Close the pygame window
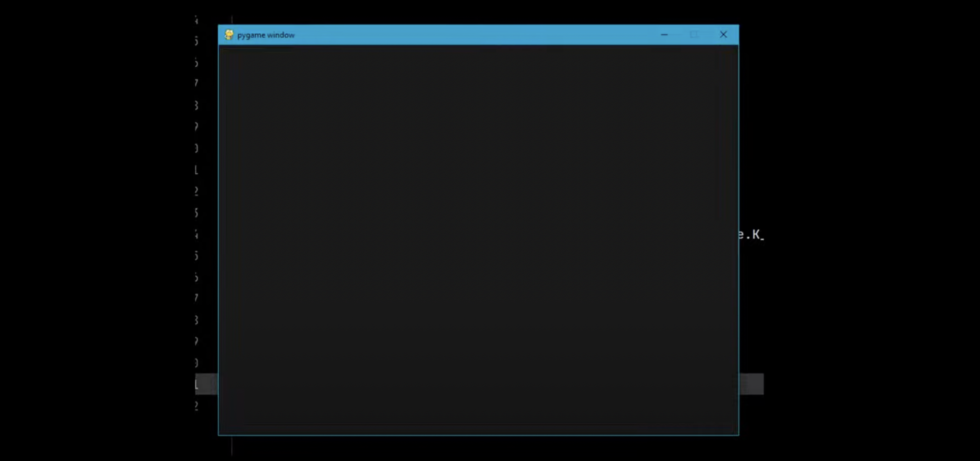980x461 pixels. (723, 35)
